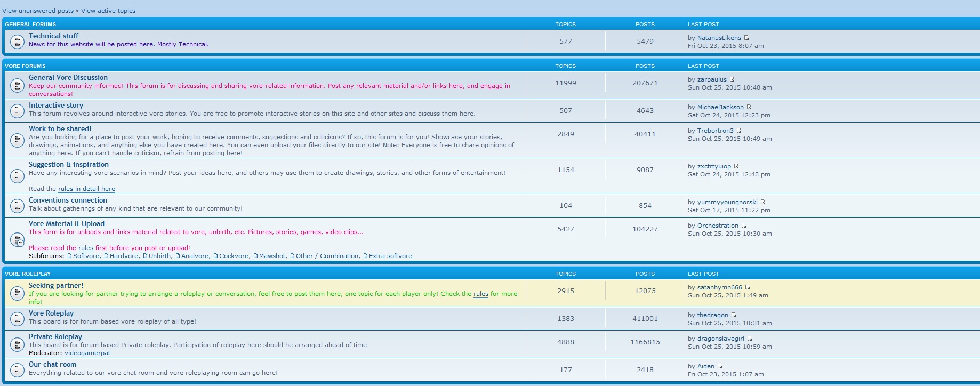
Task: Click the forum icon beside Suggestion & inspiration
Action: pos(18,176)
